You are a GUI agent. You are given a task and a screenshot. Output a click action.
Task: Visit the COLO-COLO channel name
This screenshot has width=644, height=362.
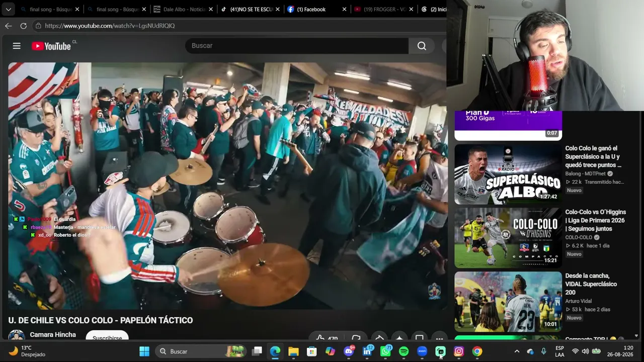pos(579,237)
